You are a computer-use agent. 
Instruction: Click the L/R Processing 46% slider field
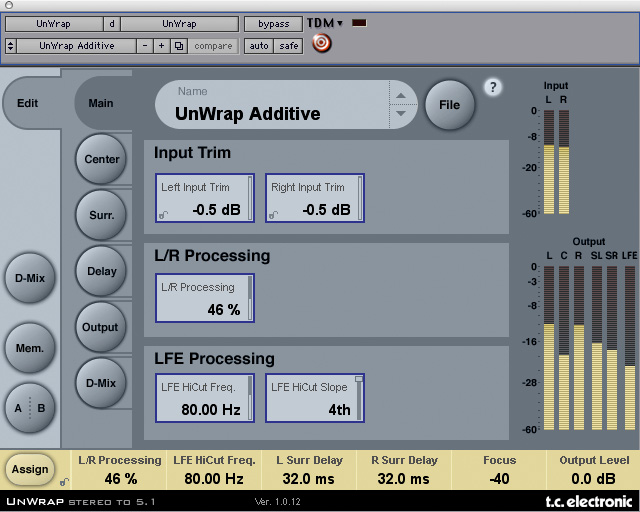point(204,299)
